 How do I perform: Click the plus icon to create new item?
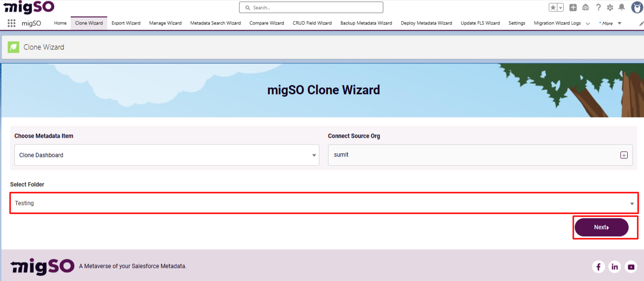(572, 7)
